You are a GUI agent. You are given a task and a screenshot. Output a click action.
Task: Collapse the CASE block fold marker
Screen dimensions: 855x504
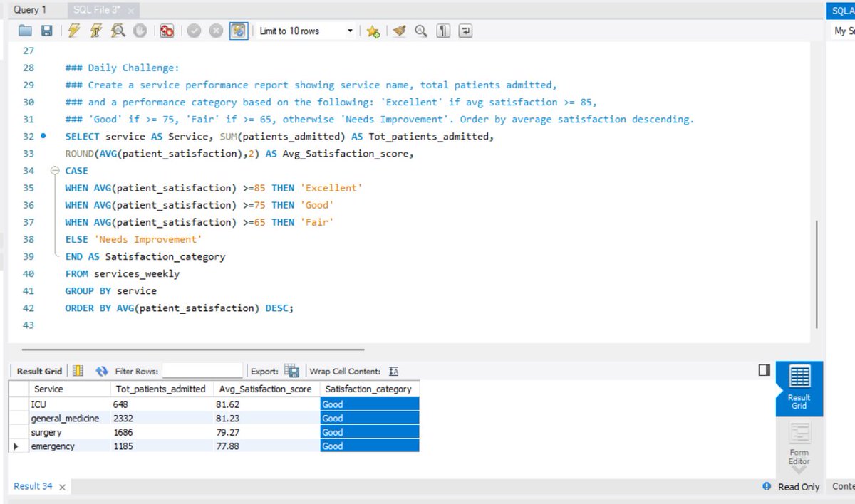[x=54, y=171]
